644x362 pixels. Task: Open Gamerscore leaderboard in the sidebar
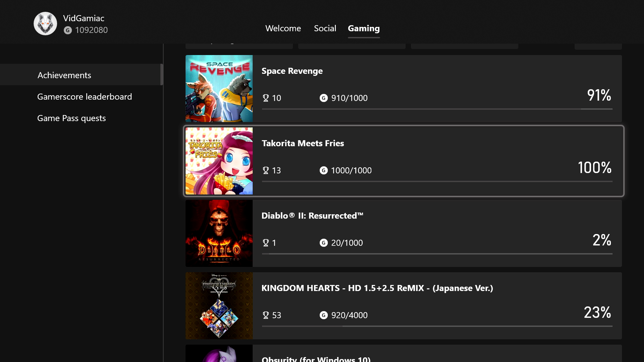84,97
